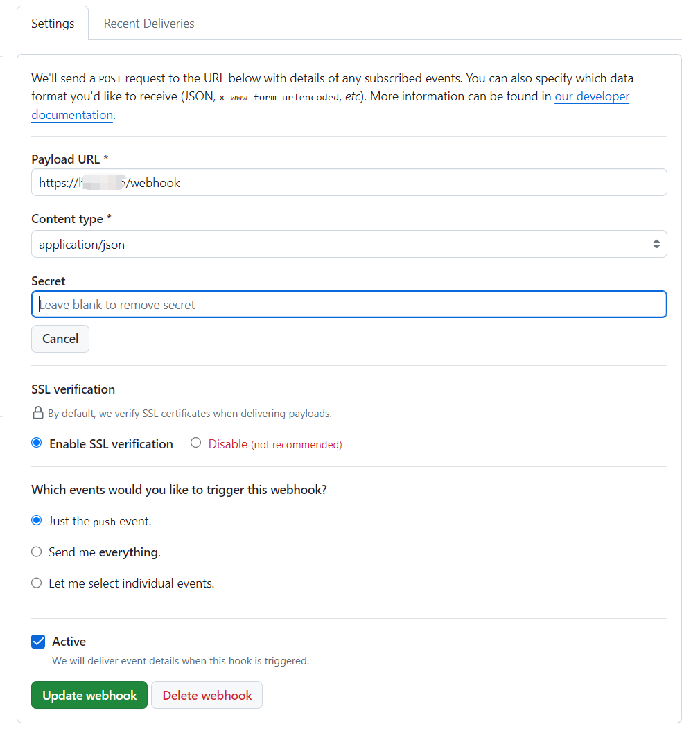Open the application/json content type dropdown
The image size is (700, 731).
click(x=349, y=244)
